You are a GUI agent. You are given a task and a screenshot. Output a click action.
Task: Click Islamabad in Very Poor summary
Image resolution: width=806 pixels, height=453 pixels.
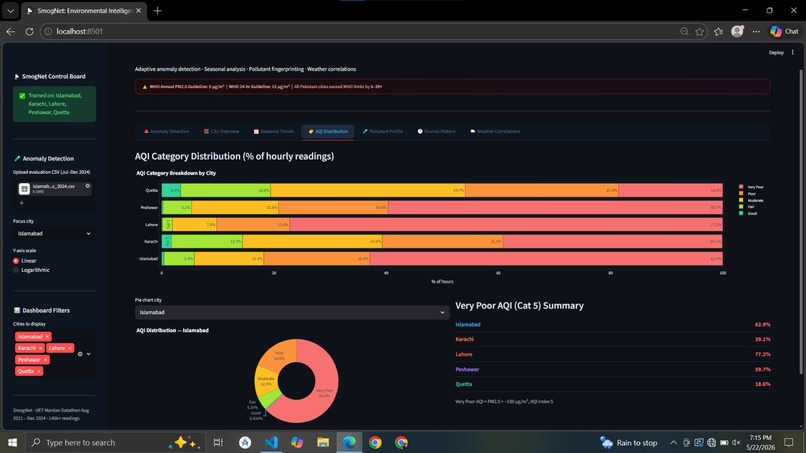click(x=468, y=324)
